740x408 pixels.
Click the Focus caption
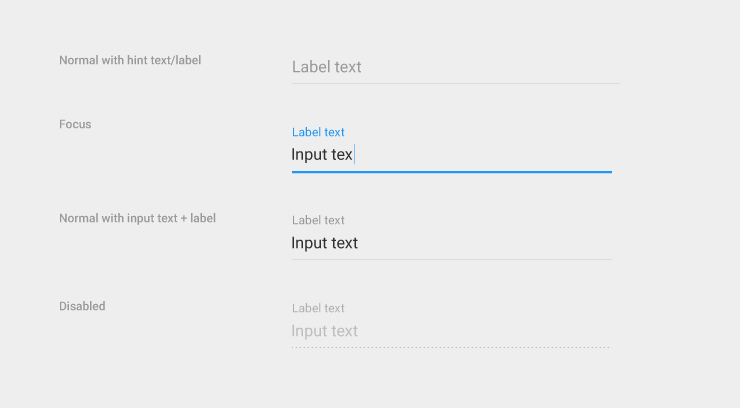coord(75,124)
